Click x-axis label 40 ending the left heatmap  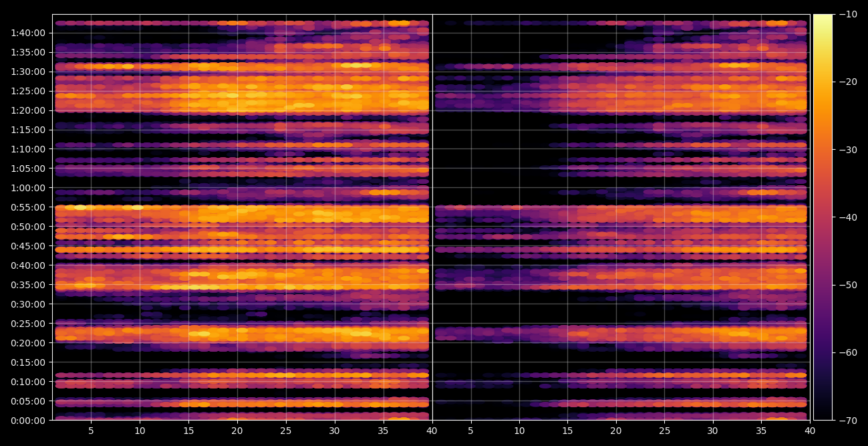pos(432,431)
